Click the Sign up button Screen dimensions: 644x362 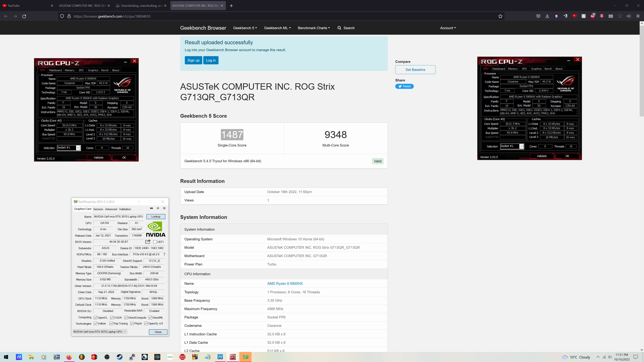(x=194, y=60)
